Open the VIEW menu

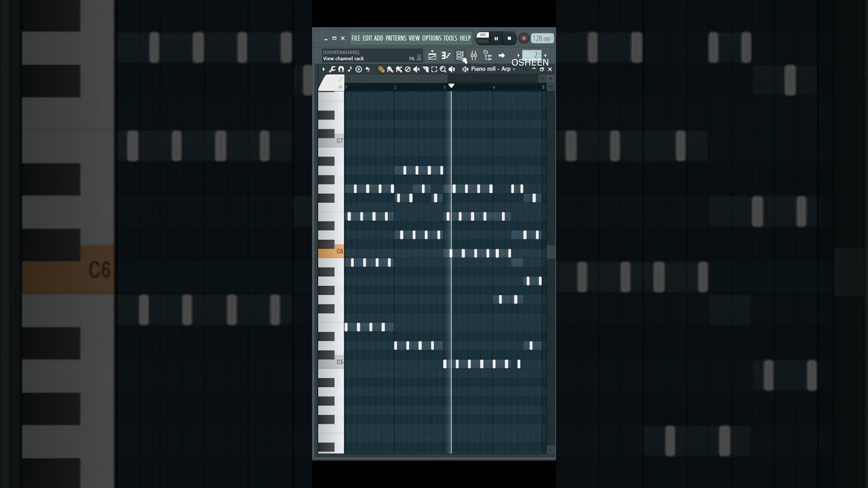coord(414,38)
